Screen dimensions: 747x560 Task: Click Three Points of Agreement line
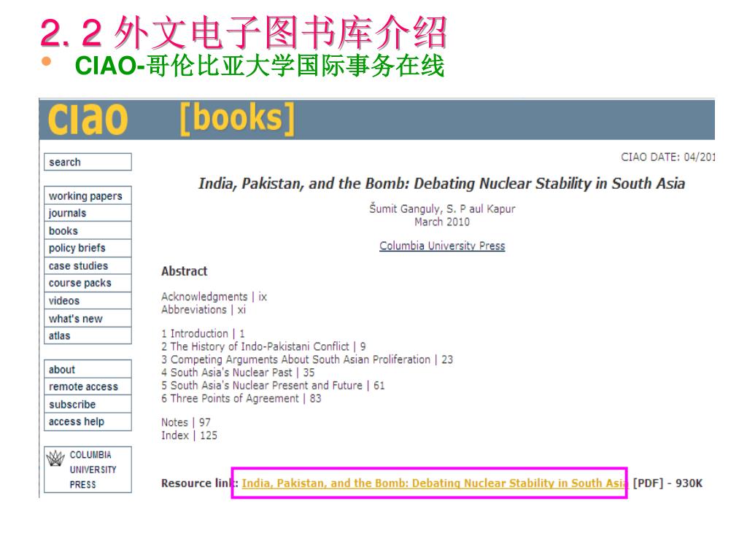(241, 398)
